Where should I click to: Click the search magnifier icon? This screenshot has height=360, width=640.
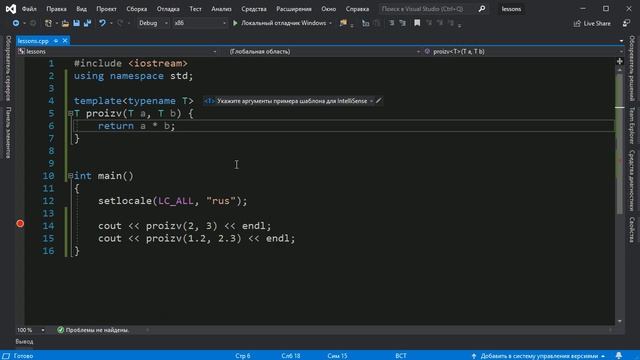(482, 9)
